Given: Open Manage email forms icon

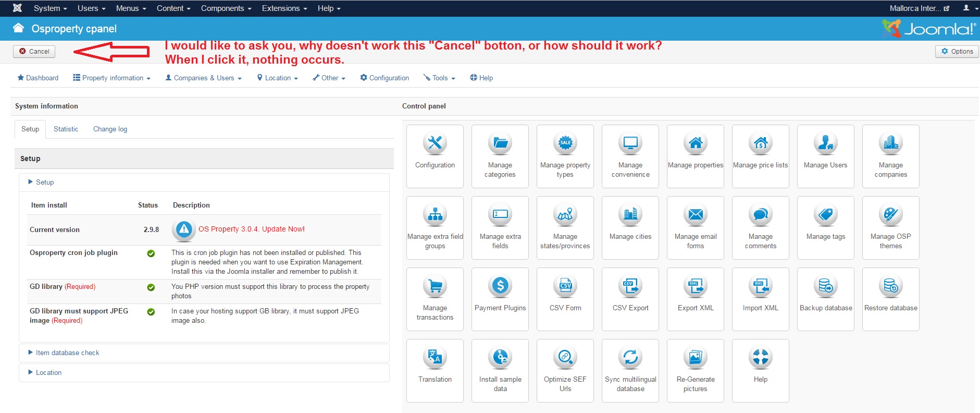Looking at the screenshot, I should (x=696, y=227).
